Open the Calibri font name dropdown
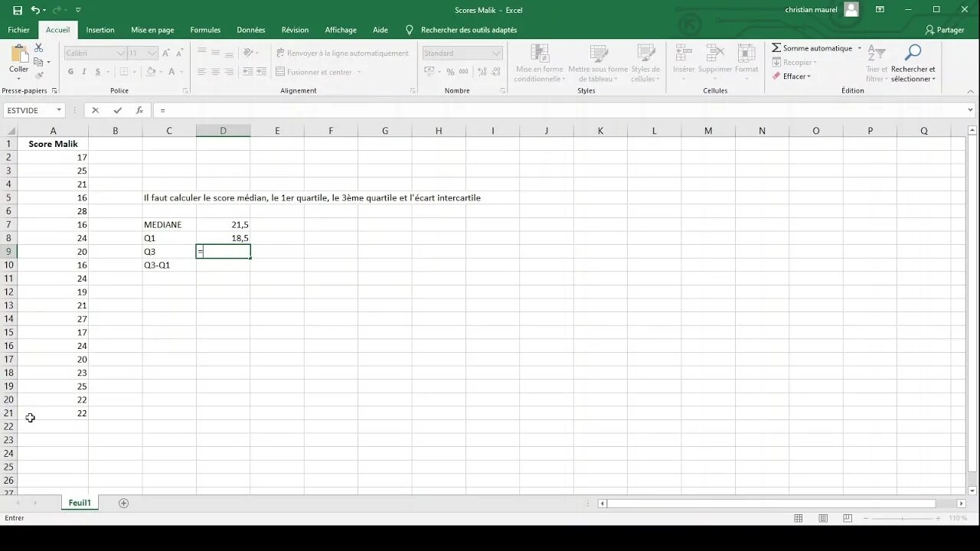This screenshot has width=980, height=551. [x=121, y=53]
